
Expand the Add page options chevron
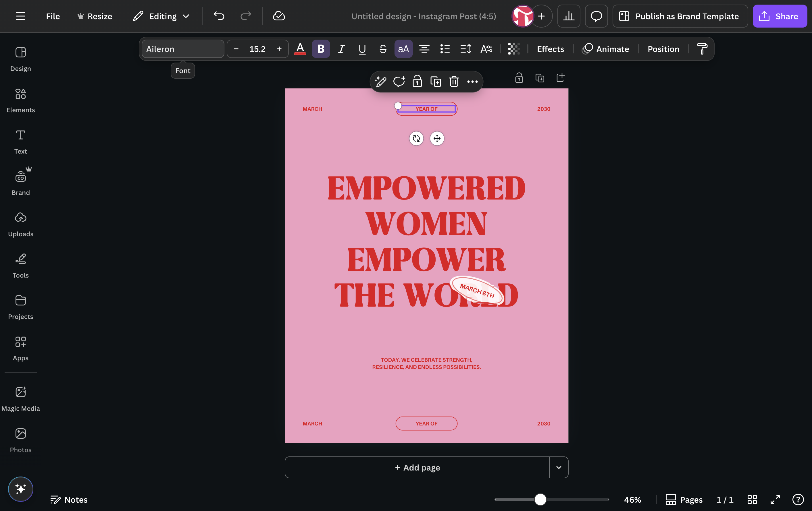point(559,467)
